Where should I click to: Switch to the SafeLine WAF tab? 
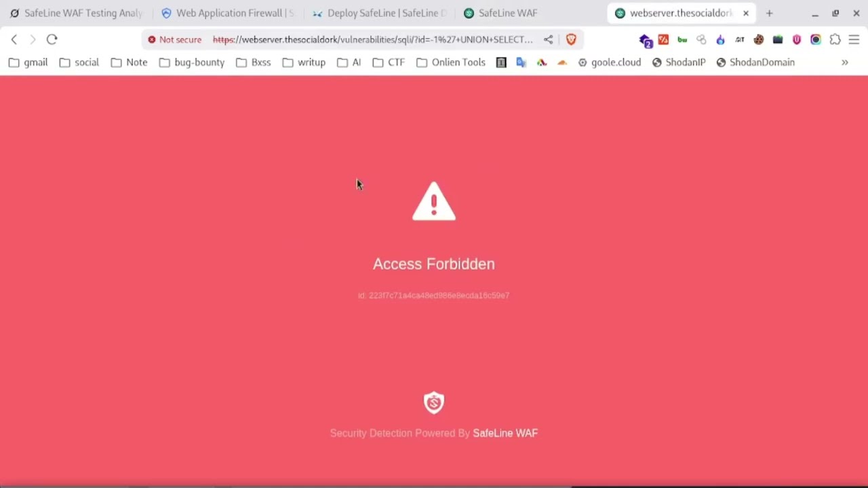[530, 13]
